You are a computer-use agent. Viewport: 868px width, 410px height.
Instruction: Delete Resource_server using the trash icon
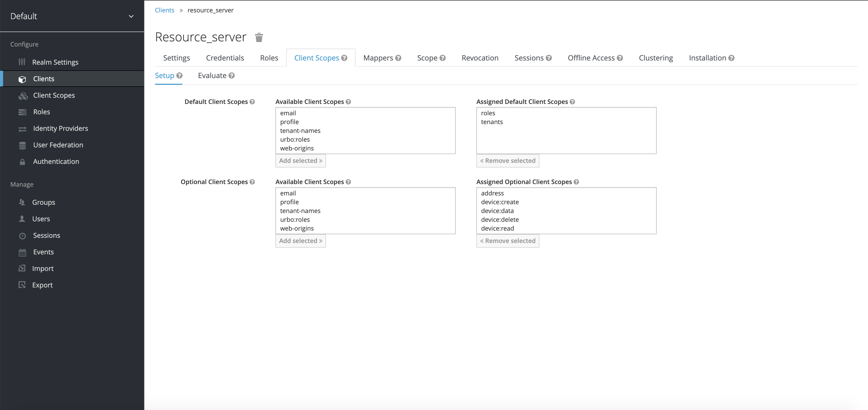259,37
